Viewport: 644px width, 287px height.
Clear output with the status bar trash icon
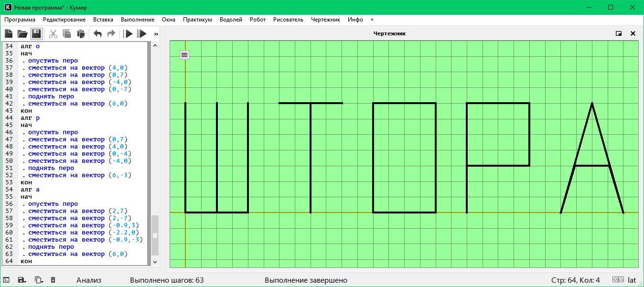coord(53,280)
